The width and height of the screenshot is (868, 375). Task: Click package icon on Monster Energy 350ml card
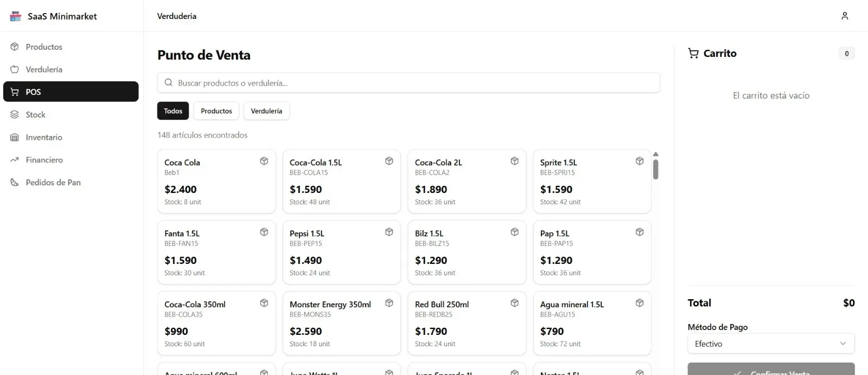coord(389,303)
